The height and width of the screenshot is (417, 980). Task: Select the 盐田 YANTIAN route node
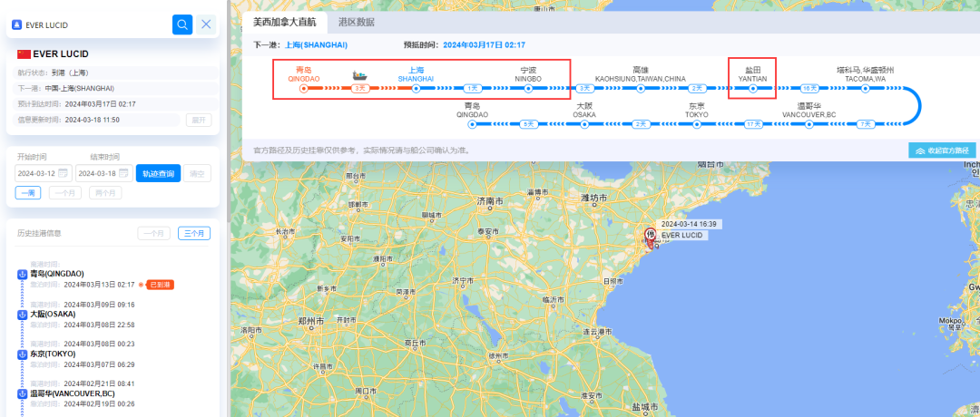pyautogui.click(x=752, y=89)
